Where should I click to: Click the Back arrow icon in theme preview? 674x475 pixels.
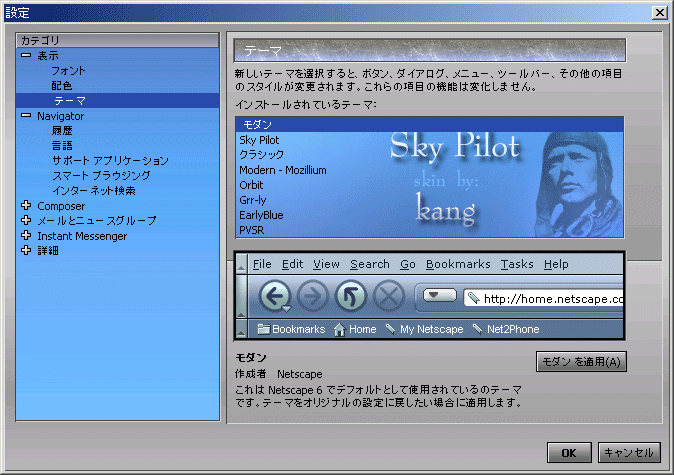(275, 296)
